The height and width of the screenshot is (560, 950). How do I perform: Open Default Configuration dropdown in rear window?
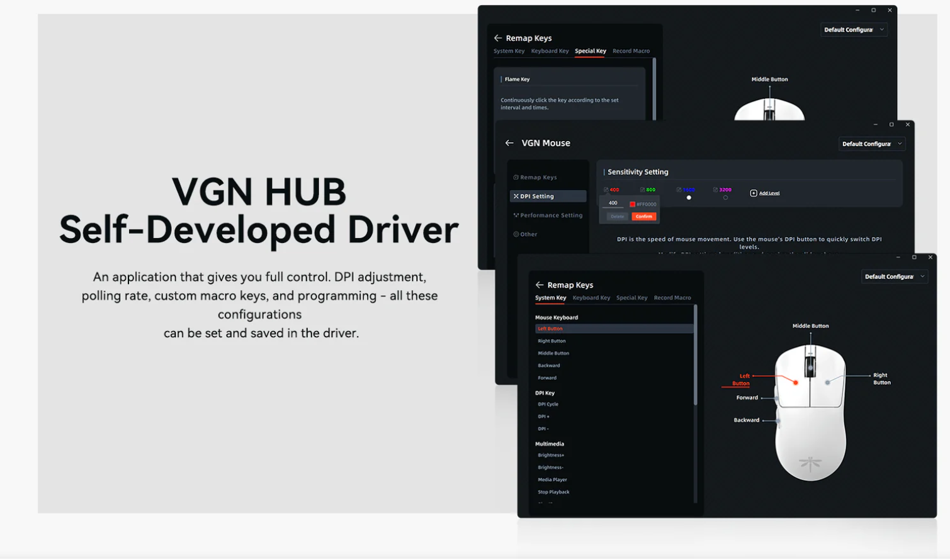854,30
